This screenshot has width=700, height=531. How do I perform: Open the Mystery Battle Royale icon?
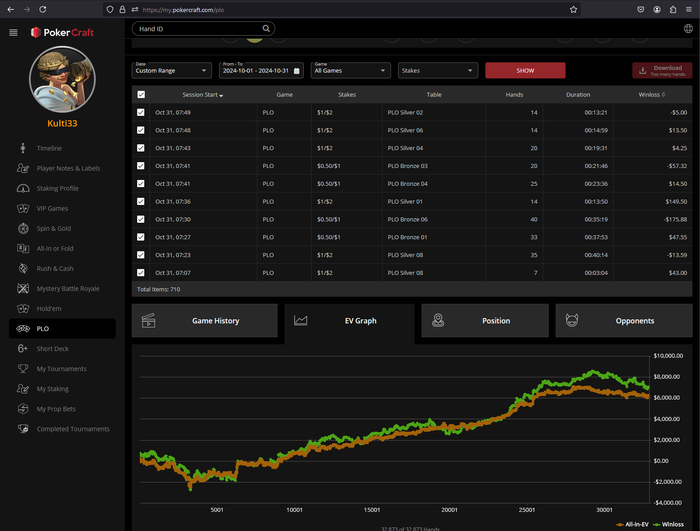[23, 288]
